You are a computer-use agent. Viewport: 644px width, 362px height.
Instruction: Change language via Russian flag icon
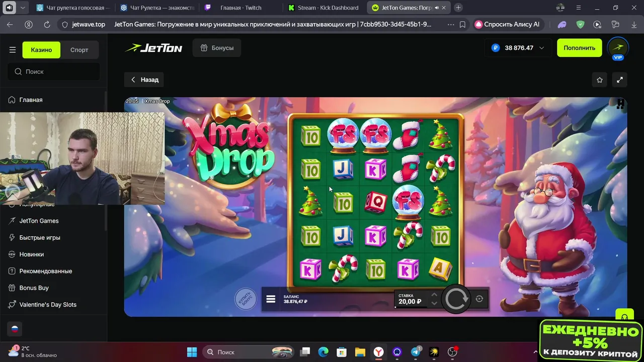coord(15,329)
